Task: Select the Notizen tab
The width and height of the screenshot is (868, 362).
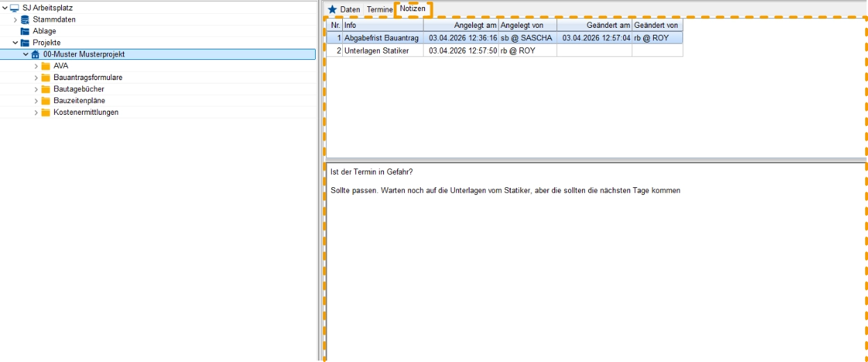Action: point(412,9)
